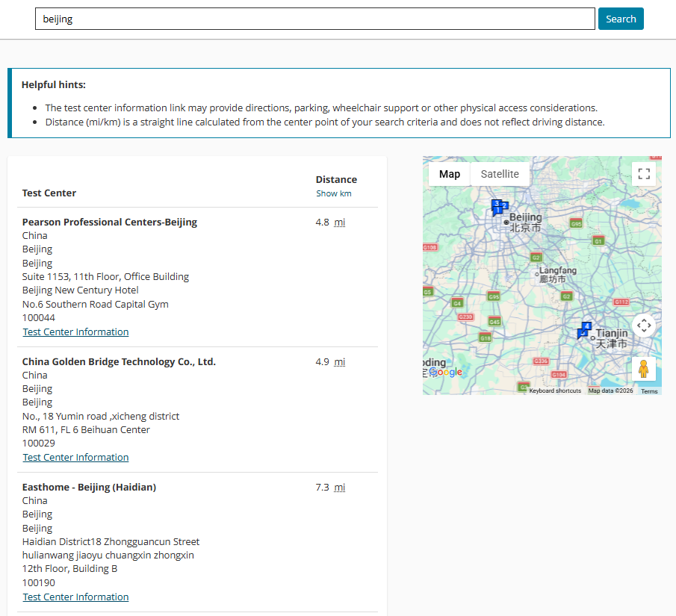Click the China Golden Bridge Technology Co., Ltd. heading
The height and width of the screenshot is (616, 676).
coord(119,361)
